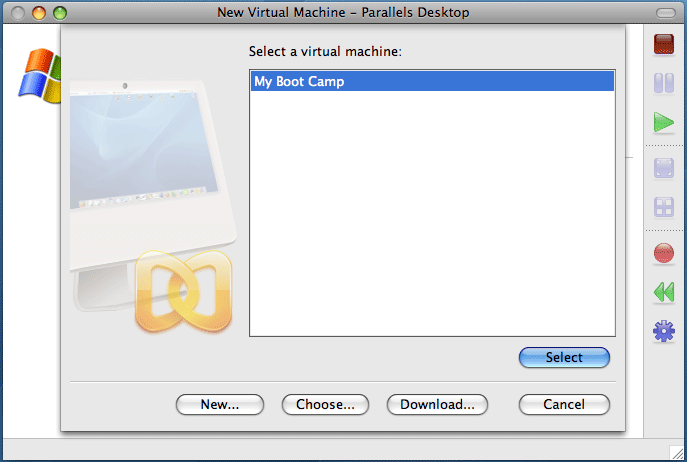Click the blue Select button
Image resolution: width=687 pixels, height=462 pixels.
click(x=564, y=357)
